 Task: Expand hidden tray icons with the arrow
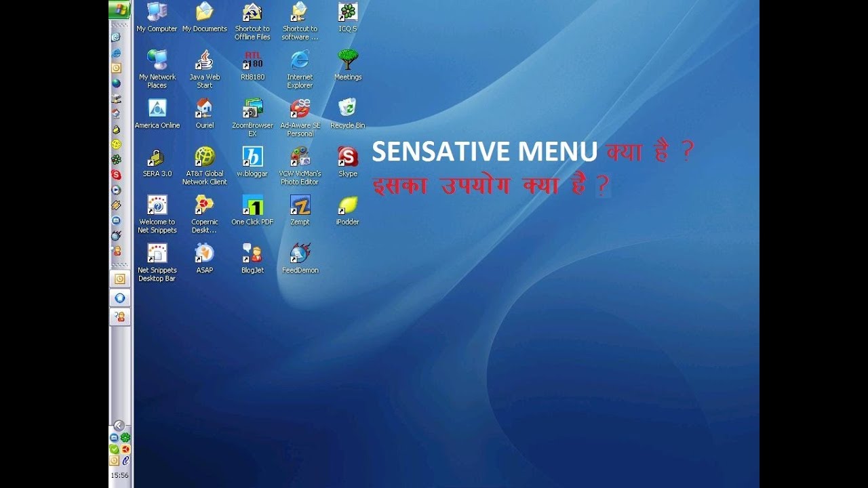tap(119, 426)
